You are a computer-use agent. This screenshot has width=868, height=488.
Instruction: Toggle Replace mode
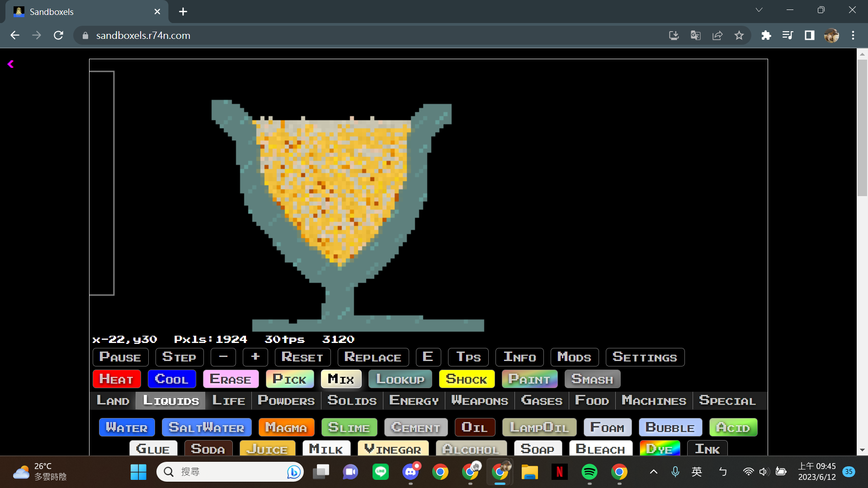pos(373,357)
